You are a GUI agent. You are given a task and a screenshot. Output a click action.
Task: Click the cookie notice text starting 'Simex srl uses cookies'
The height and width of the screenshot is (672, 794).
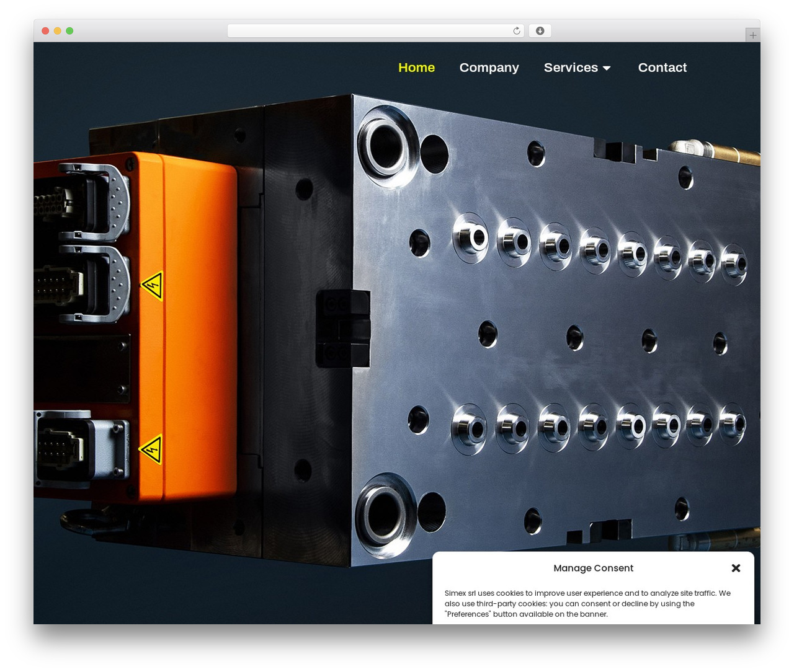pyautogui.click(x=587, y=604)
